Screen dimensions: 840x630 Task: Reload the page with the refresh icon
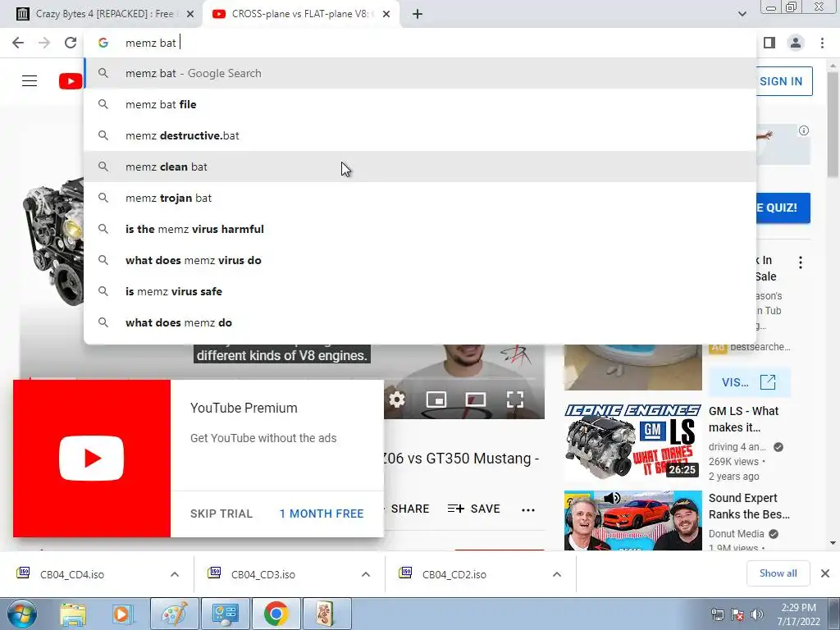[71, 43]
